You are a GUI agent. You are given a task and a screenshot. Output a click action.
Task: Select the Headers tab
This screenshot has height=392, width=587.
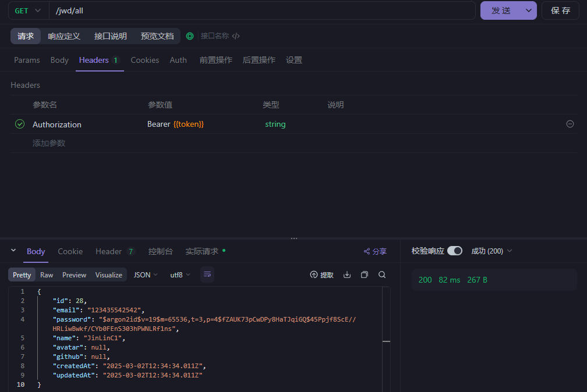pos(100,60)
